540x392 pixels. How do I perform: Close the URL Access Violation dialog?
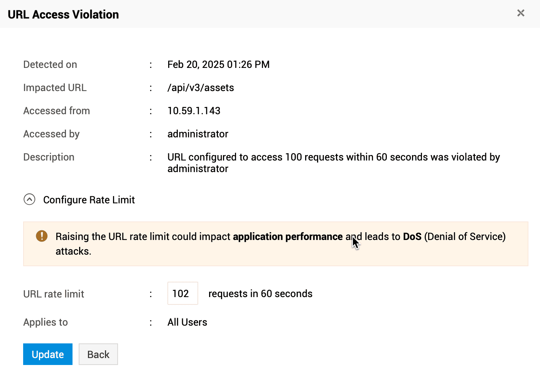click(521, 13)
